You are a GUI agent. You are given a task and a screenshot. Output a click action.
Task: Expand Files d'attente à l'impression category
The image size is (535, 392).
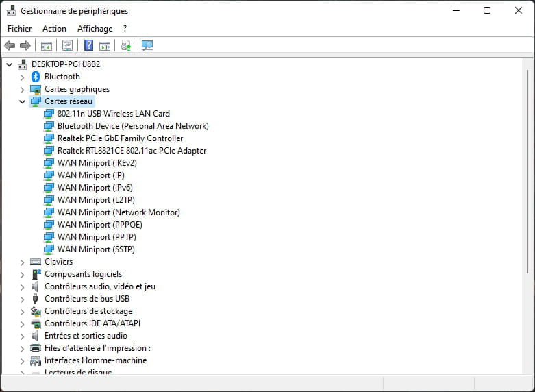[x=22, y=349]
